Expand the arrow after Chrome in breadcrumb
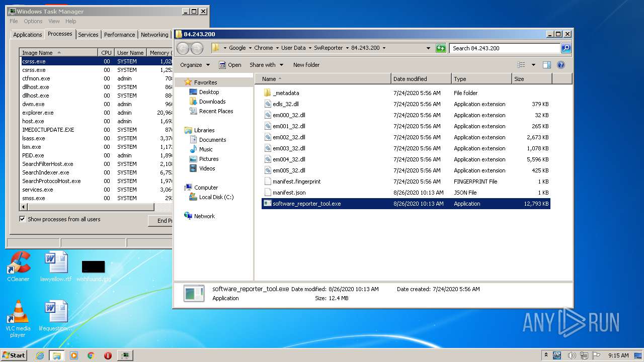 click(x=277, y=48)
